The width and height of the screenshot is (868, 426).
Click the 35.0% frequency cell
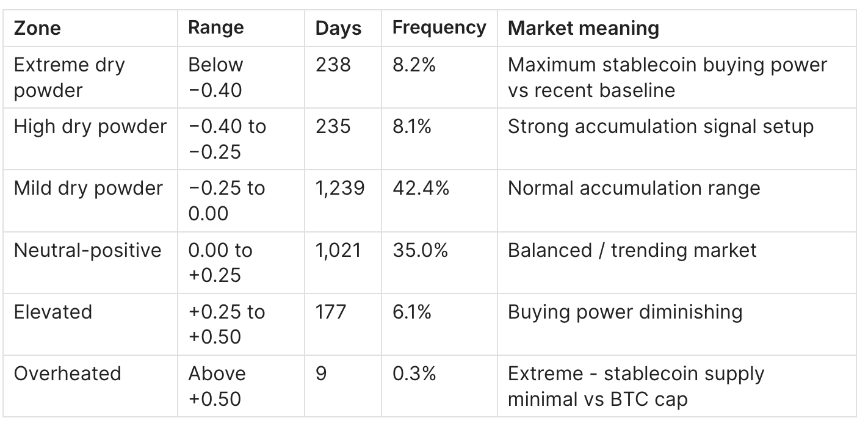coord(420,250)
